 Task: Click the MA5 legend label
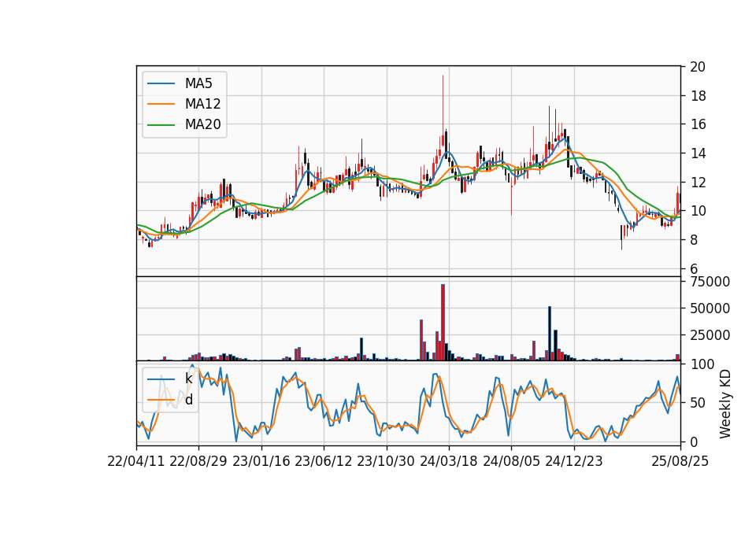coord(198,83)
